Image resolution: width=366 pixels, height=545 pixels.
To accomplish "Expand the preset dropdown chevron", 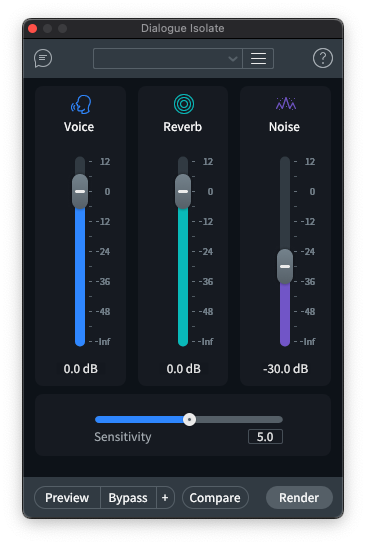I will pos(233,59).
